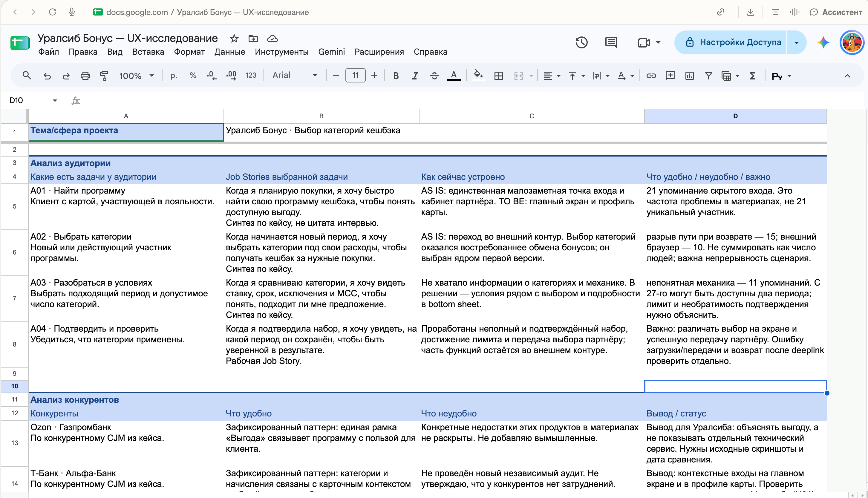Screen dimensions: 868x498
Task: Open the Ассистент browser panel
Action: (x=836, y=12)
